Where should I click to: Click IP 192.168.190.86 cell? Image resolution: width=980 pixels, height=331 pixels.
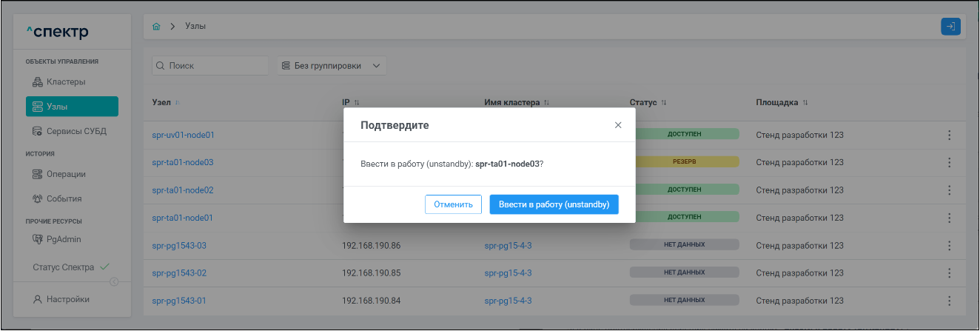coord(371,245)
